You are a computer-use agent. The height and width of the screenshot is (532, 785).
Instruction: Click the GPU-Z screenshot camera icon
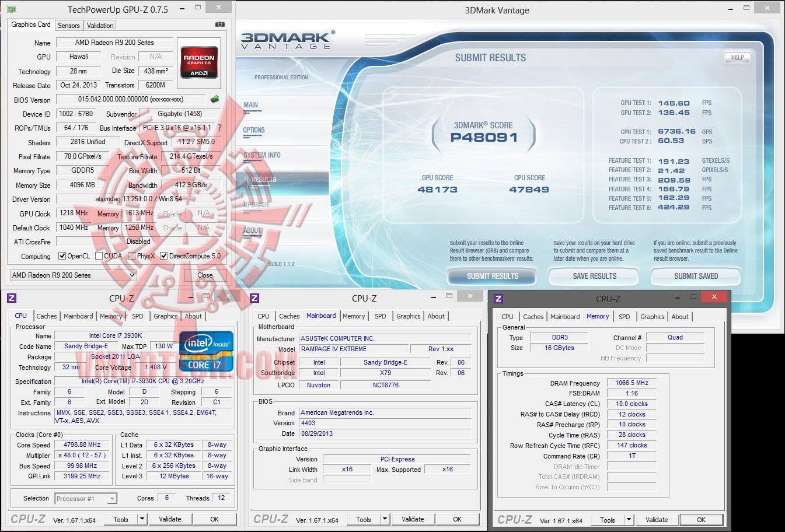[220, 24]
